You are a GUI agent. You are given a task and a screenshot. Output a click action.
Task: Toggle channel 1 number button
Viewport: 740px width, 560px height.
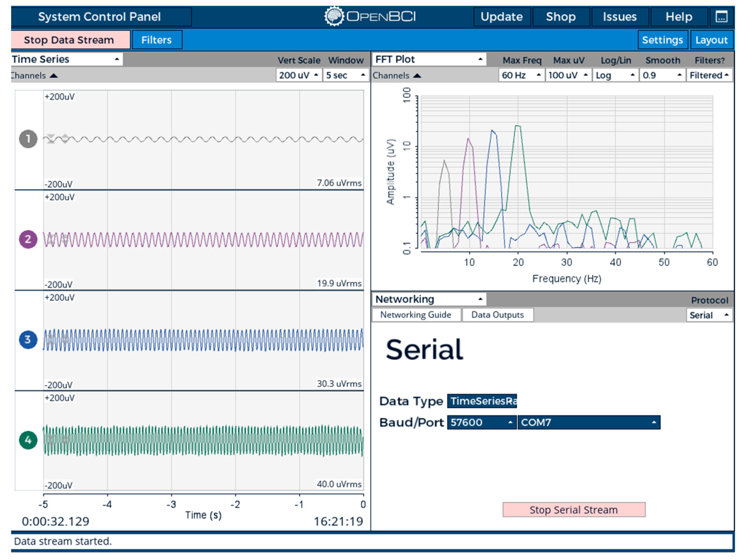click(x=28, y=139)
